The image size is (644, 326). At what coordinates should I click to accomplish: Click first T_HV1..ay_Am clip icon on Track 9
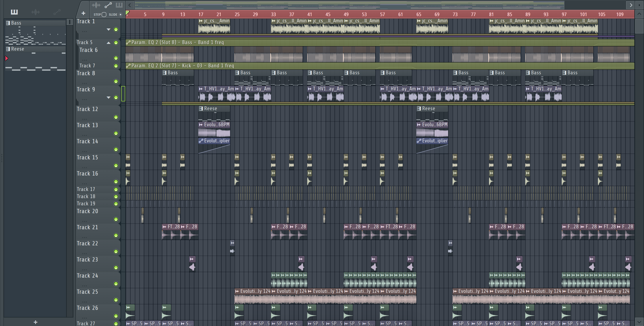201,89
